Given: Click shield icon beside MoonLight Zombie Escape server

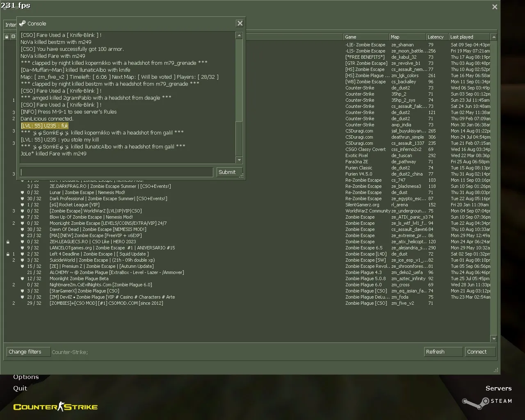Looking at the screenshot, I should (23, 224).
